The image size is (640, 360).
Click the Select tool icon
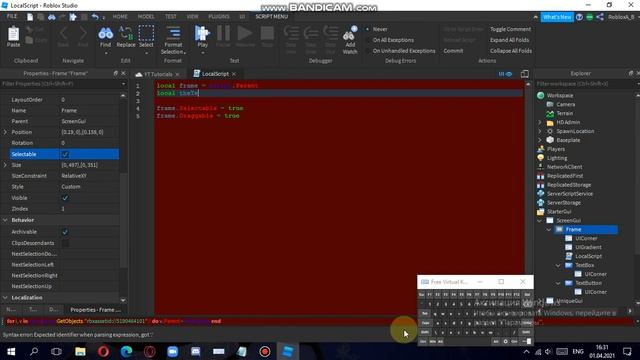[x=146, y=34]
